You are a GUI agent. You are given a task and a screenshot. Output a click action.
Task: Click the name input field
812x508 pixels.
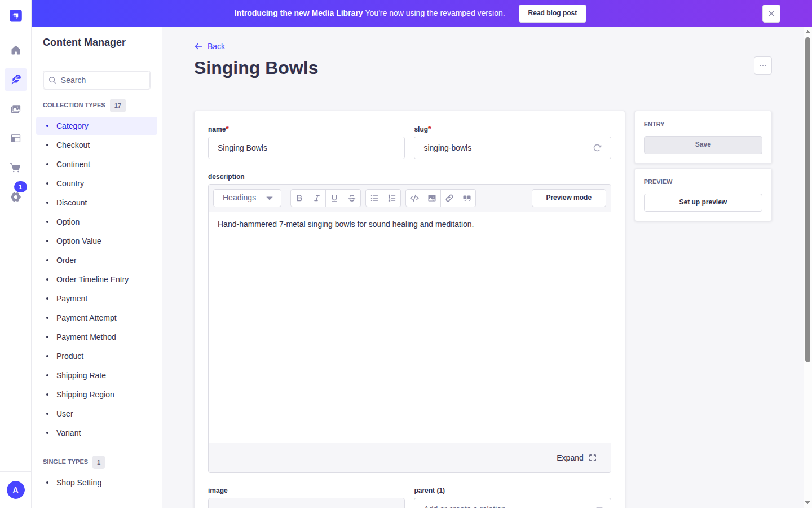[x=306, y=148]
